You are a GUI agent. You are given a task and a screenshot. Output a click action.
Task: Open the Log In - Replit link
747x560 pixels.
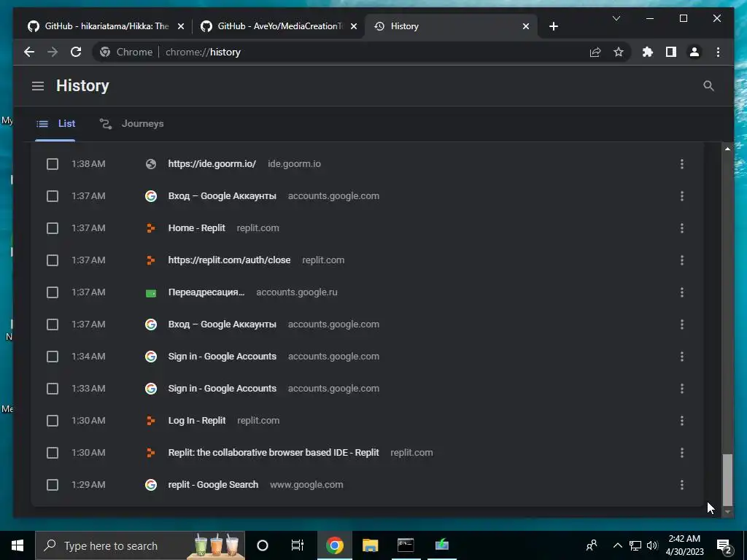point(197,421)
